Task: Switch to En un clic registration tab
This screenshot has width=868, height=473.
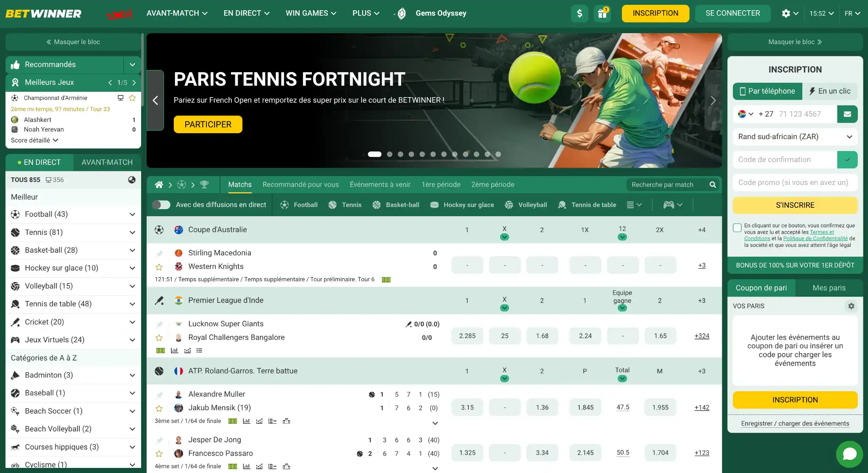Action: coord(830,91)
